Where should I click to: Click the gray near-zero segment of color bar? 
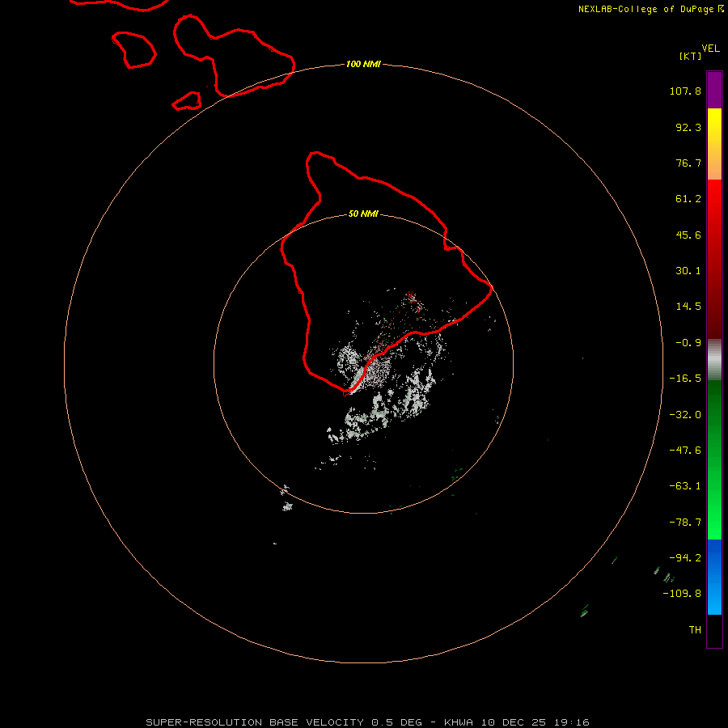[714, 360]
